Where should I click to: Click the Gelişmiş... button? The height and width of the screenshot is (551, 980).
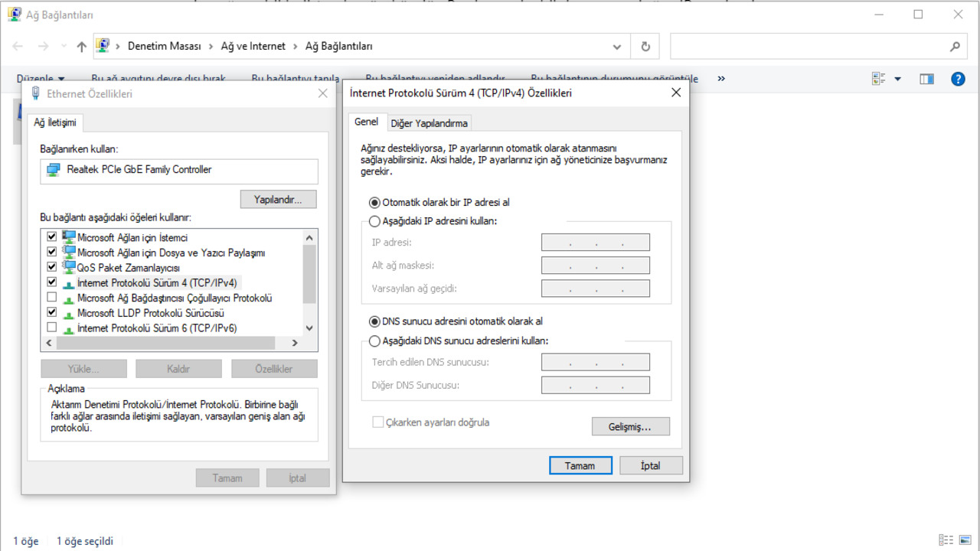[x=630, y=427]
